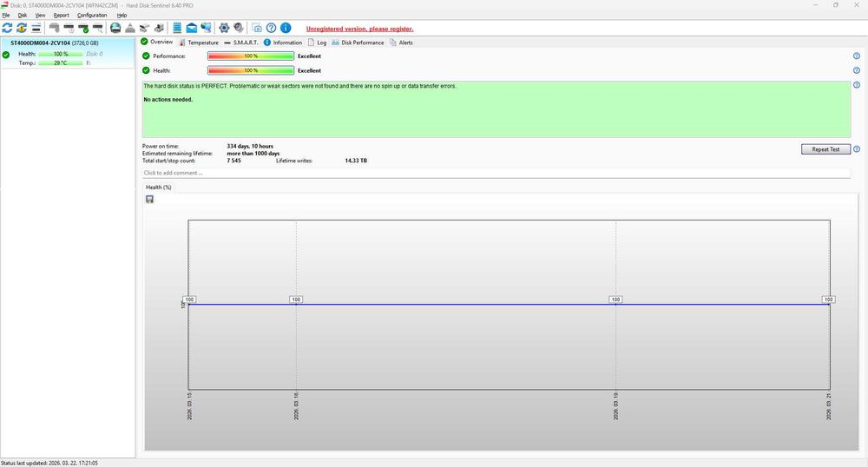This screenshot has height=467, width=868.
Task: Open the Configuration menu
Action: [92, 15]
